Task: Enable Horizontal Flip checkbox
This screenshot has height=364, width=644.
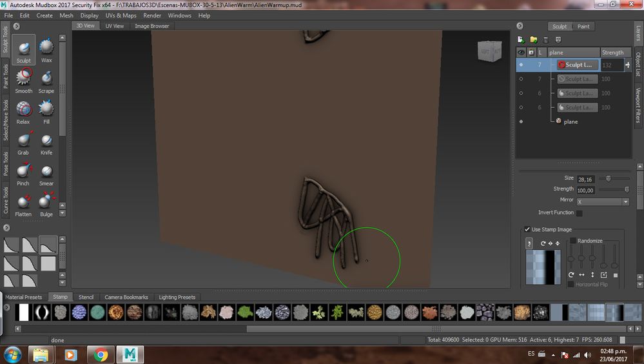Action: pyautogui.click(x=571, y=284)
